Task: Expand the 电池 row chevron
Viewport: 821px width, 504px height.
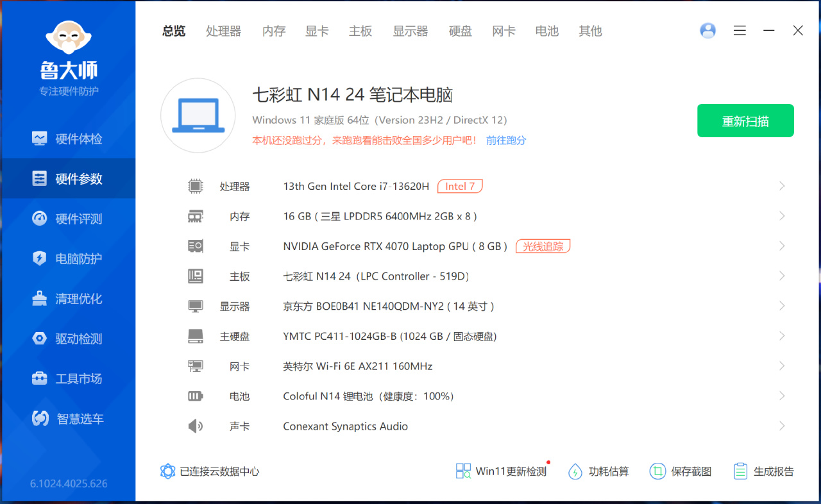Action: [x=782, y=396]
